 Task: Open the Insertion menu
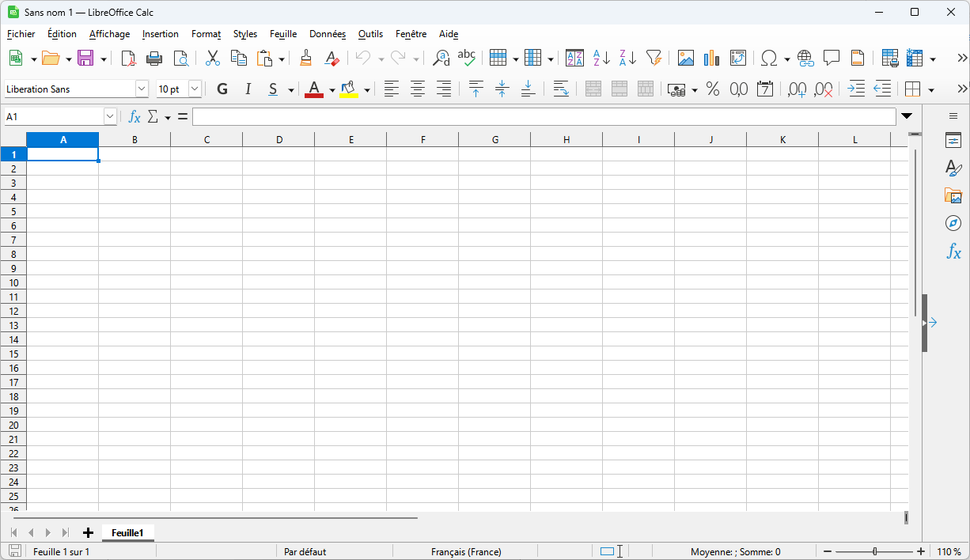pyautogui.click(x=161, y=34)
